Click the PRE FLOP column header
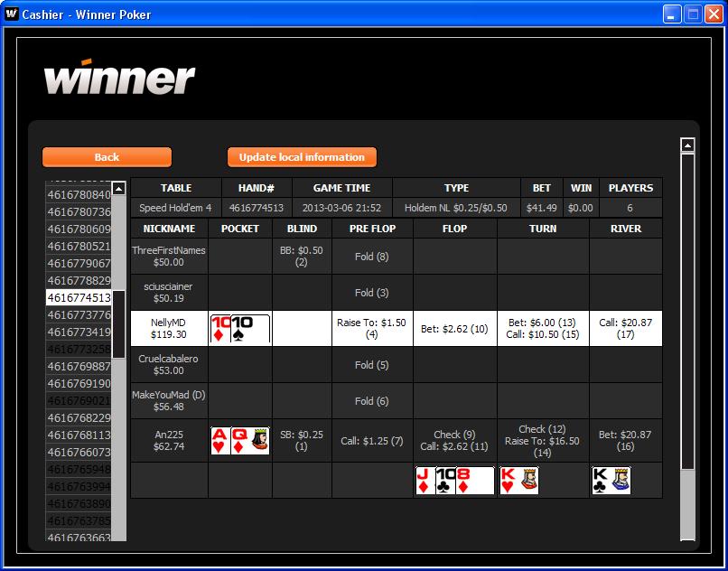Screen dimensions: 728x571 click(x=372, y=229)
